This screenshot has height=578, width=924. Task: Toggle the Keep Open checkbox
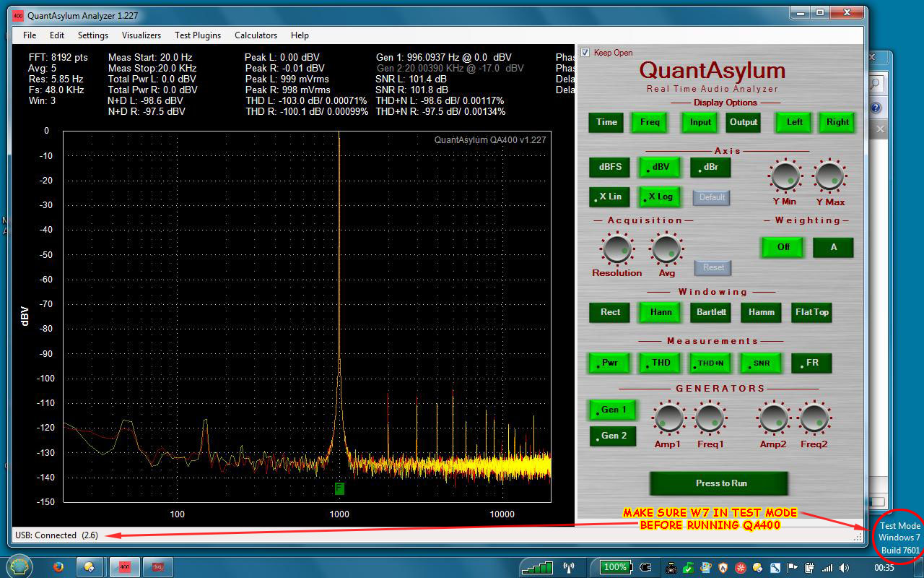585,53
